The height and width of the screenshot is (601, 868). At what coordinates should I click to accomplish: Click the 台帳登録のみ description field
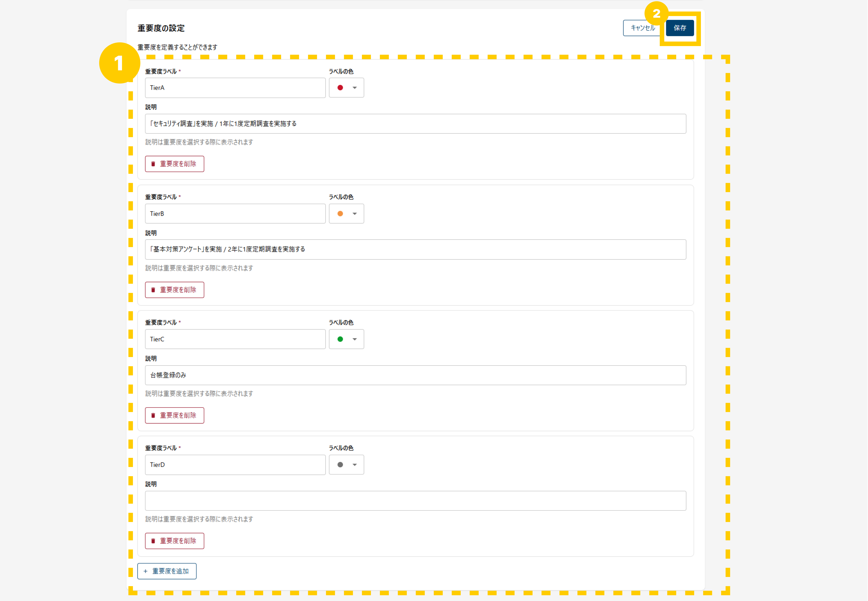click(415, 375)
